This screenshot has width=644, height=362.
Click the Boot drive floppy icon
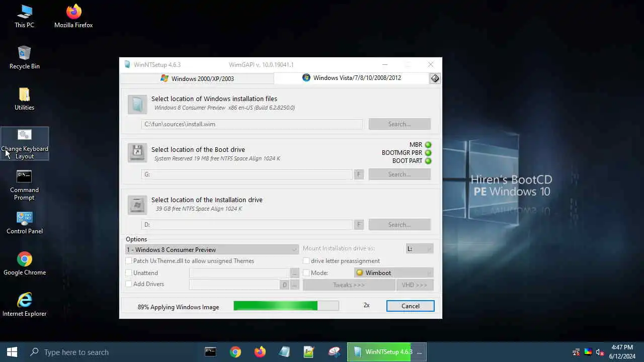click(x=137, y=153)
